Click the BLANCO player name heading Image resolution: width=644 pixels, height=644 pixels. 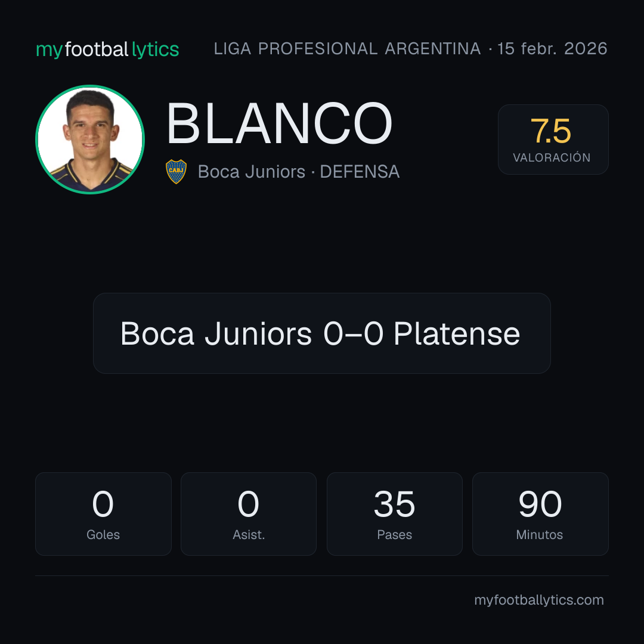(x=279, y=123)
